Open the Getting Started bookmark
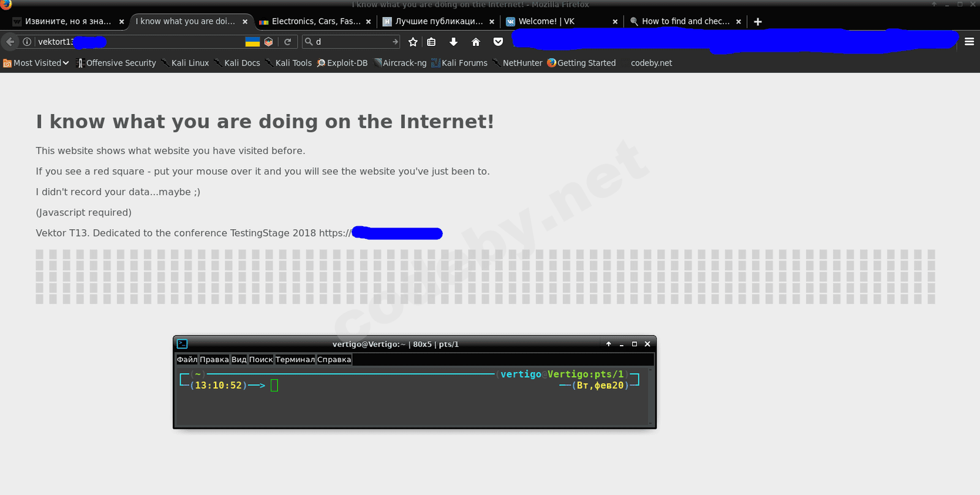Viewport: 980px width, 495px height. (x=581, y=63)
